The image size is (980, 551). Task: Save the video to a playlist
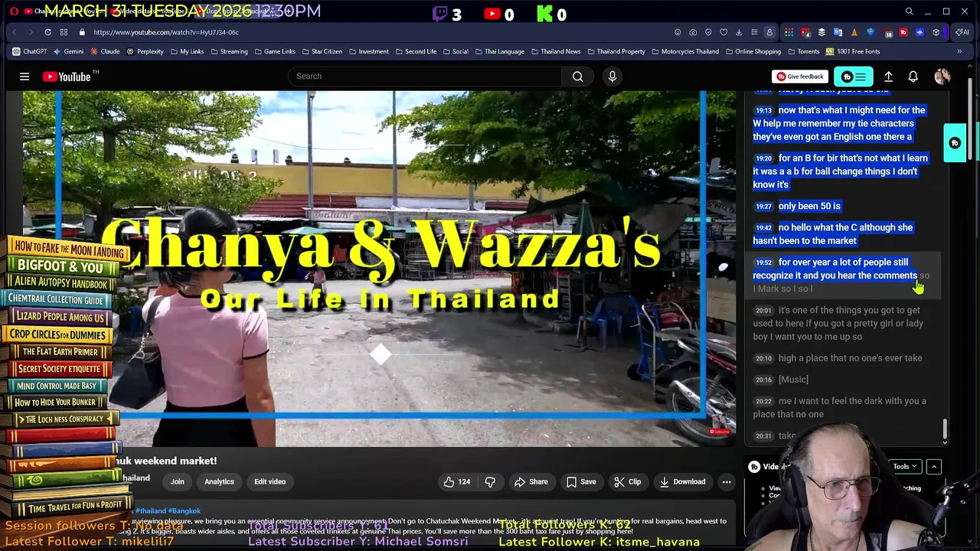(x=581, y=482)
